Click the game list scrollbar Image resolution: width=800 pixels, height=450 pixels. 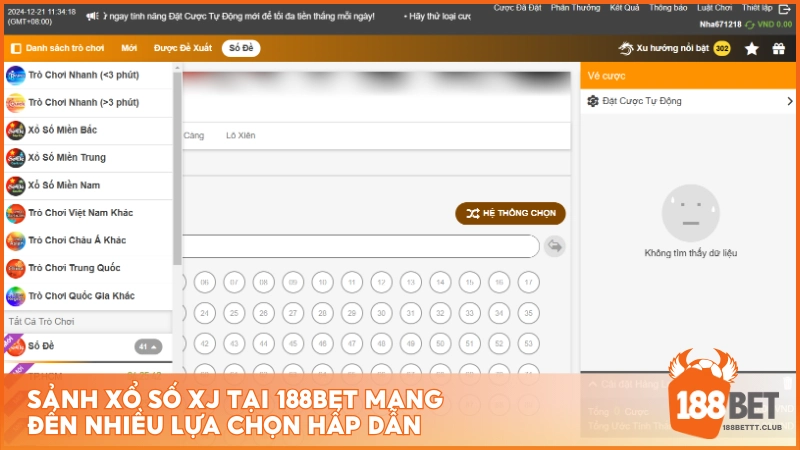177,168
